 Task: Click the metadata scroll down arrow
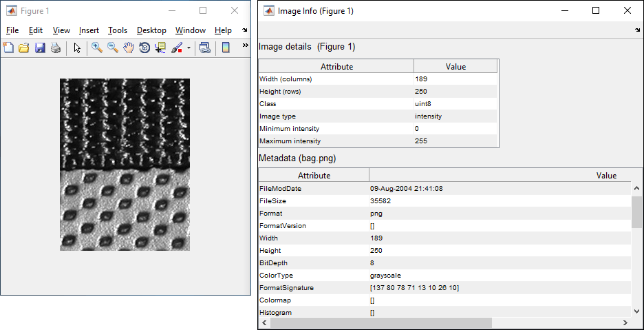coord(636,311)
